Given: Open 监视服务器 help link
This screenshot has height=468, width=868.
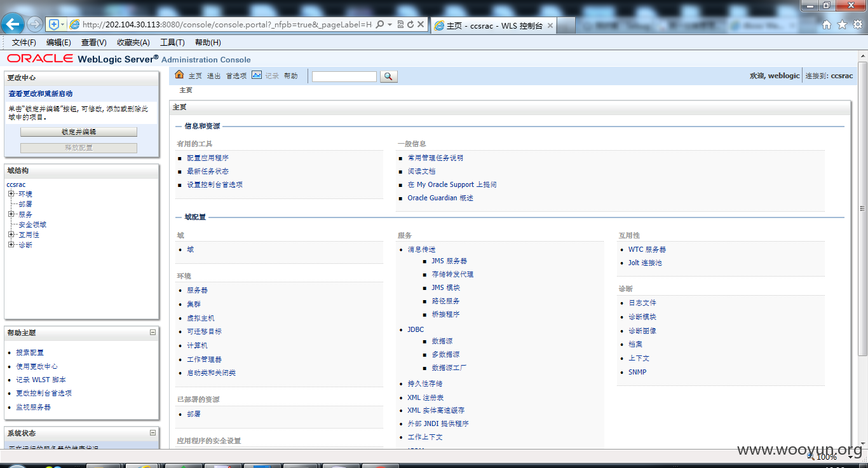Looking at the screenshot, I should tap(33, 407).
